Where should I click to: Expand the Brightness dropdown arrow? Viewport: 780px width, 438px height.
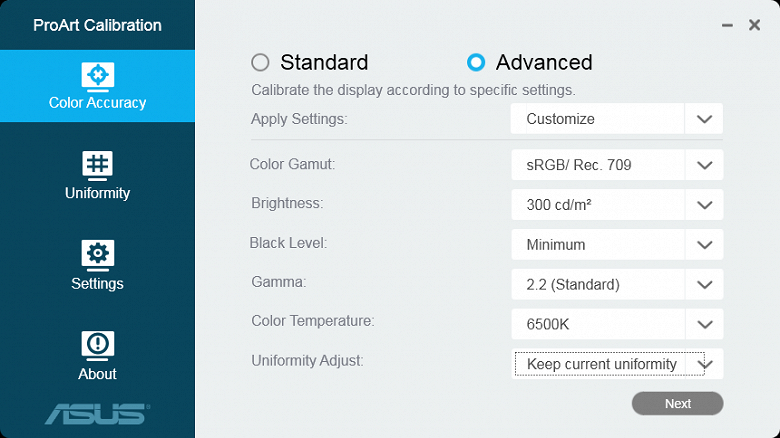click(x=704, y=205)
